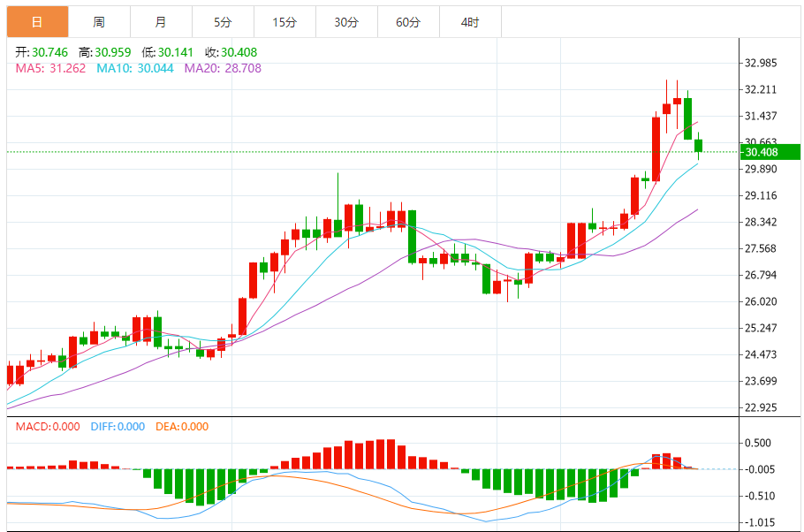804x532 pixels.
Task: Click the 24.473 price axis label
Action: pyautogui.click(x=761, y=354)
